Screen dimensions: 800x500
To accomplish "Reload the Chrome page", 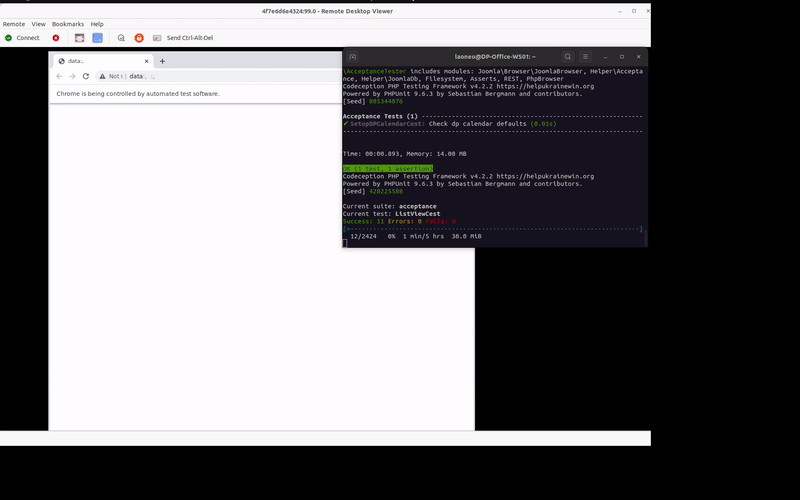I will pyautogui.click(x=86, y=76).
